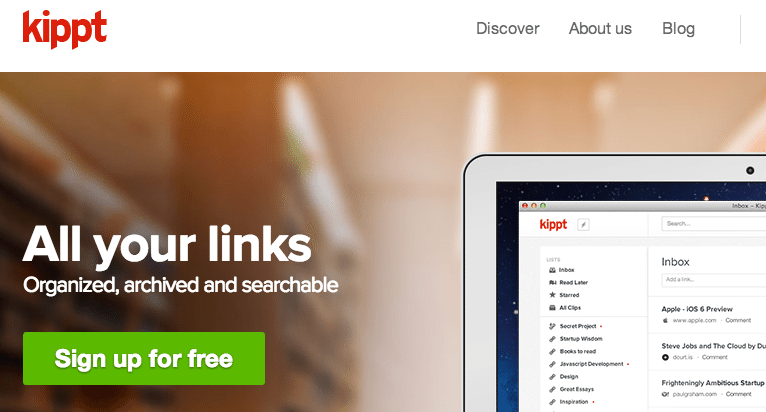This screenshot has width=766, height=412.
Task: Go to the Blog
Action: point(678,28)
